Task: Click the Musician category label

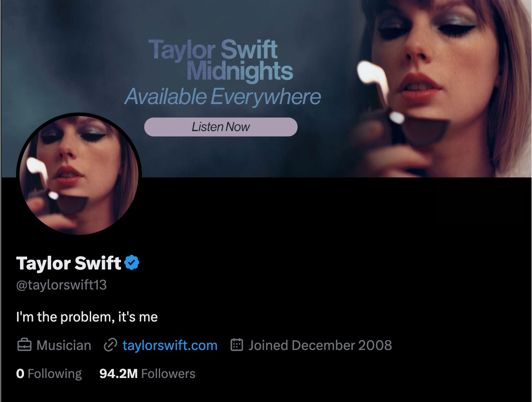Action: pos(64,346)
